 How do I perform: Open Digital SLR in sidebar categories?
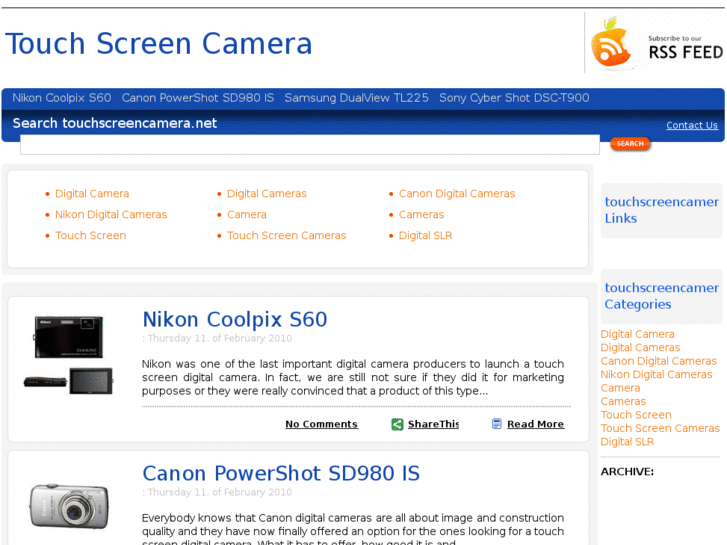[x=627, y=442]
